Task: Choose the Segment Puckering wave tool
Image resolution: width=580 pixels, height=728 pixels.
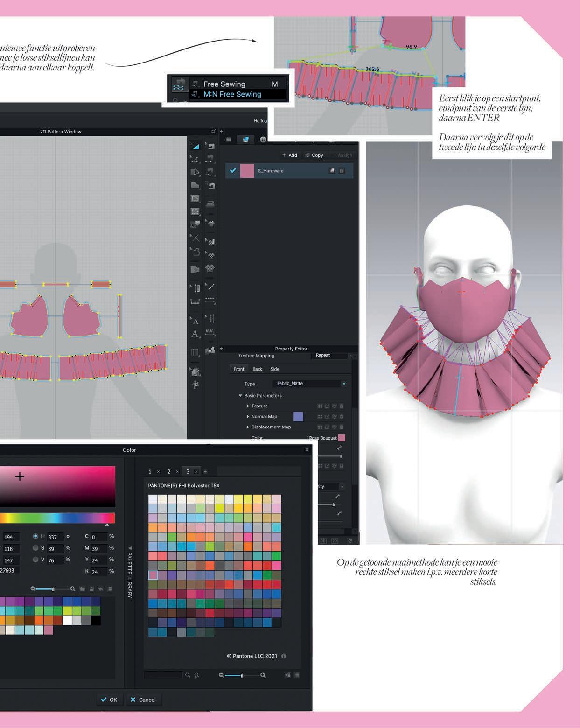Action: (x=210, y=332)
